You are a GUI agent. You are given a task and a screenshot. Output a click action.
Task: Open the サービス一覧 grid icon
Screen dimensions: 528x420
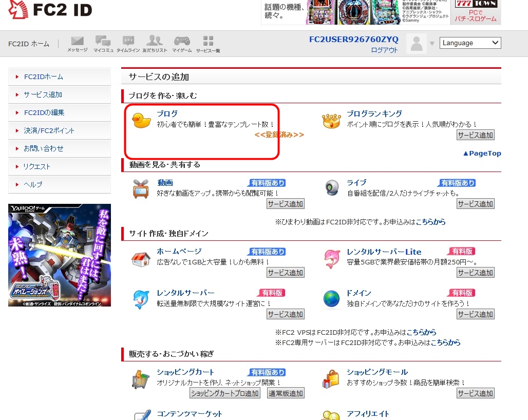208,44
